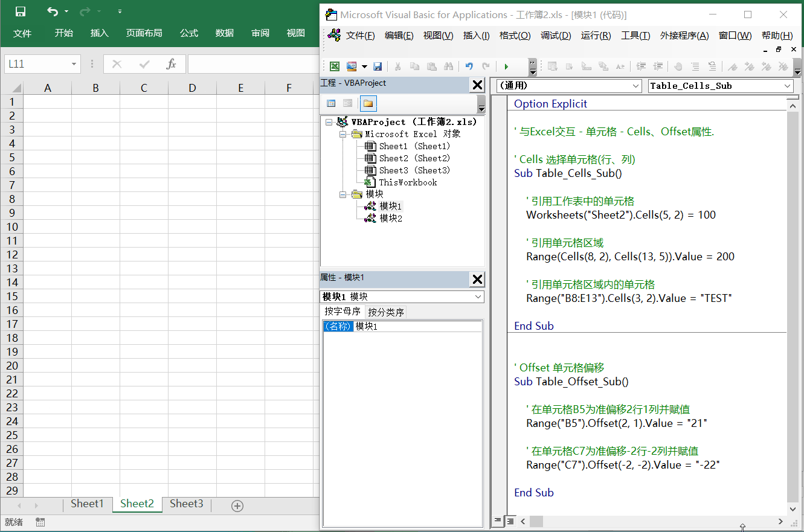Image resolution: width=804 pixels, height=532 pixels.
Task: Click the Cut scissors icon in VBA toolbar
Action: tap(397, 66)
